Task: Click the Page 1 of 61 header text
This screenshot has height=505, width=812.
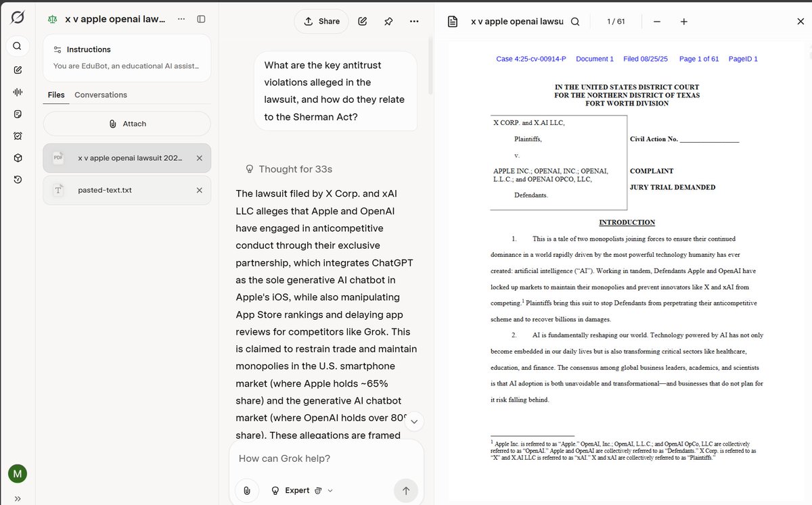Action: (x=699, y=59)
